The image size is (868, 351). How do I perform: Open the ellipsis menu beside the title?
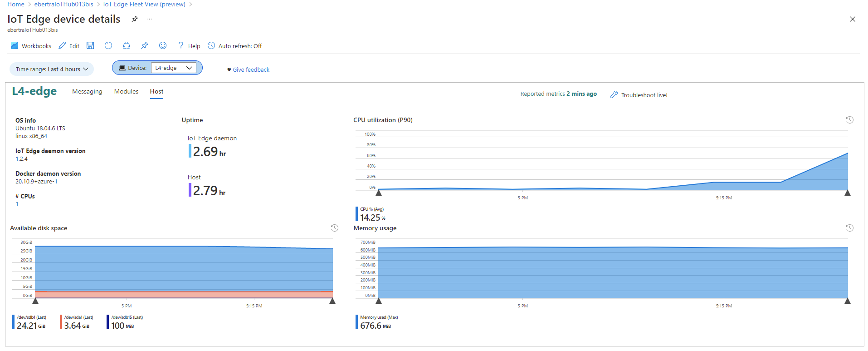149,19
